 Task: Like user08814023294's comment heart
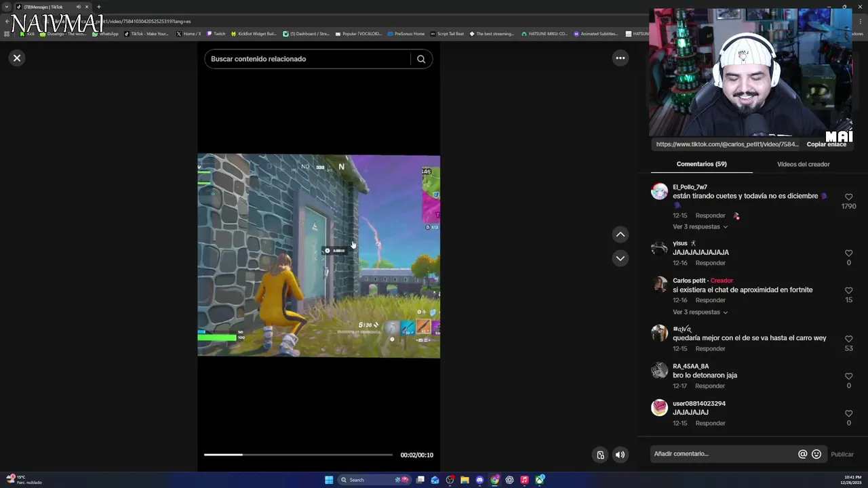(848, 413)
